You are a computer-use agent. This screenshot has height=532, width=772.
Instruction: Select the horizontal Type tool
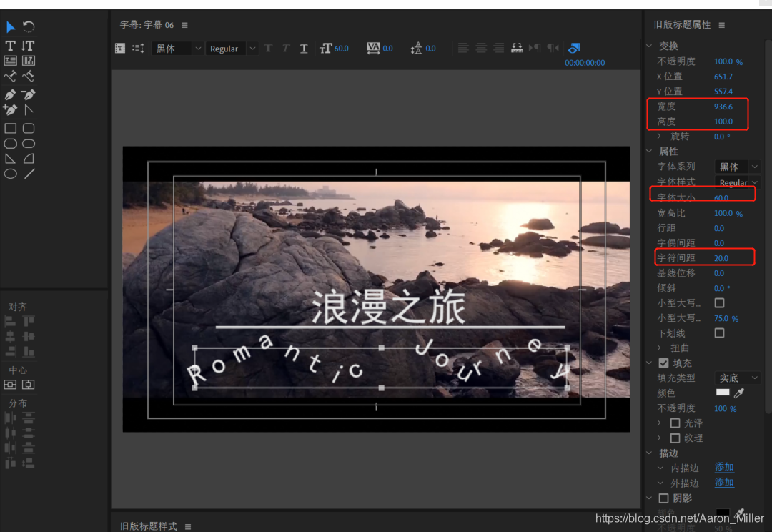(10, 46)
